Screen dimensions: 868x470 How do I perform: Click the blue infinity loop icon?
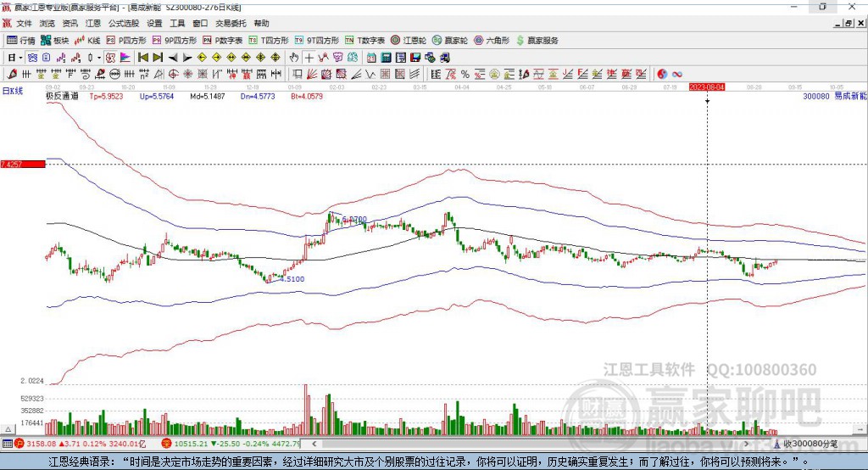pos(677,75)
